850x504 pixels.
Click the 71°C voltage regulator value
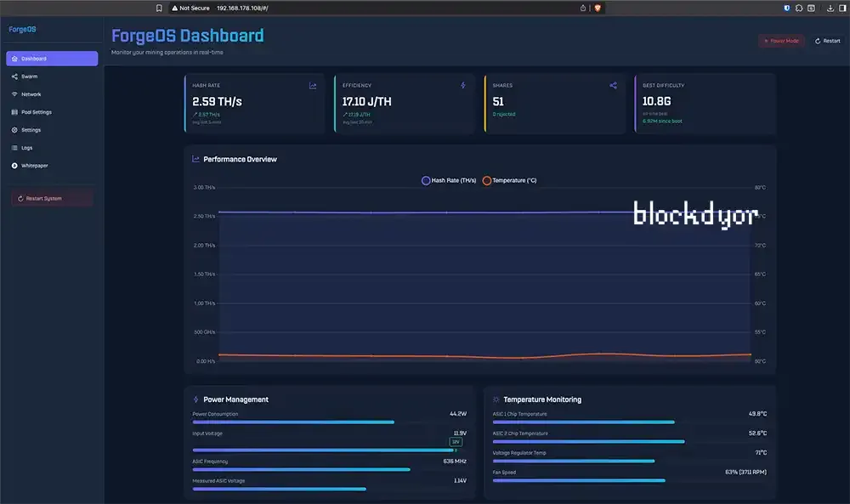[761, 452]
